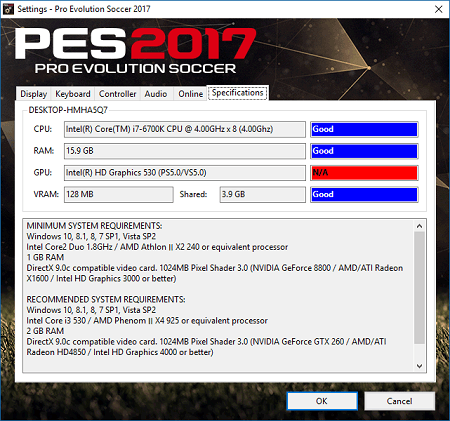Viewport: 450px width, 421px height.
Task: Switch to the Display tab
Action: [33, 94]
